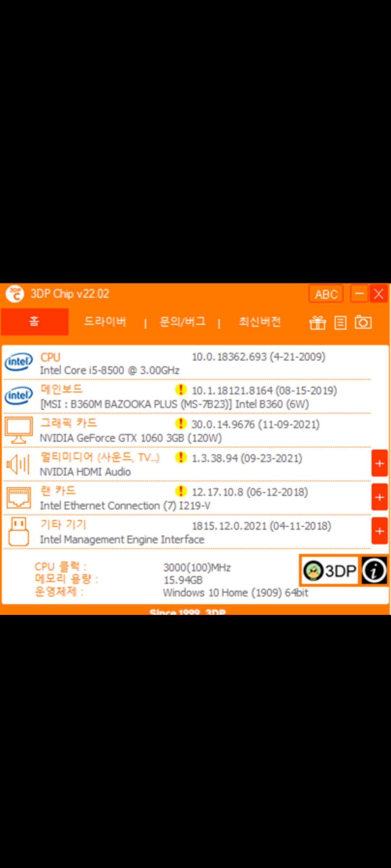Open the document list icon
The height and width of the screenshot is (868, 391).
point(340,323)
